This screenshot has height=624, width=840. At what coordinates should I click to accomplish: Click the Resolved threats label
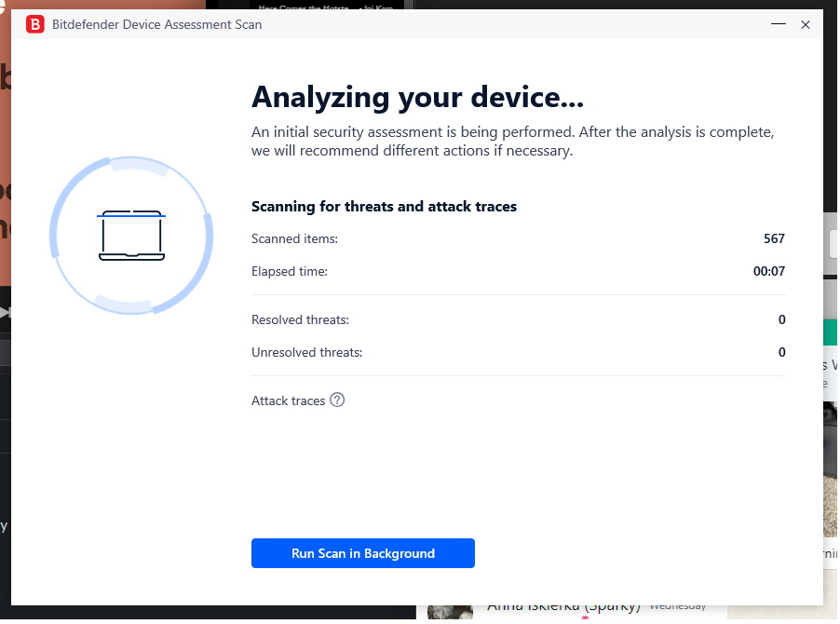pos(300,319)
